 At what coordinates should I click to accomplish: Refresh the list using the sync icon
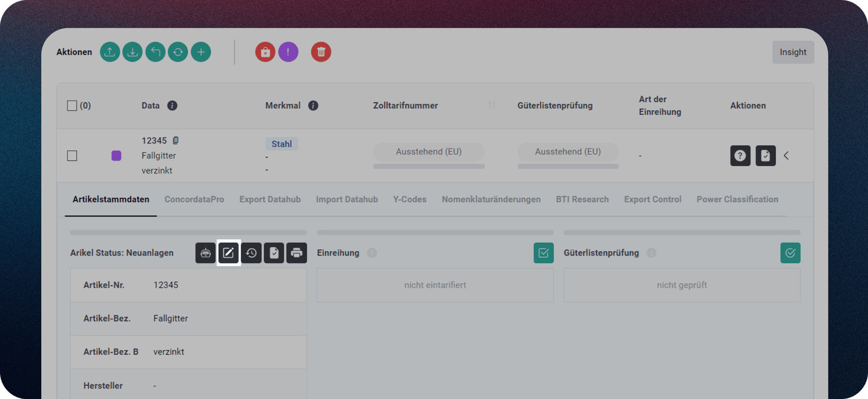click(178, 51)
